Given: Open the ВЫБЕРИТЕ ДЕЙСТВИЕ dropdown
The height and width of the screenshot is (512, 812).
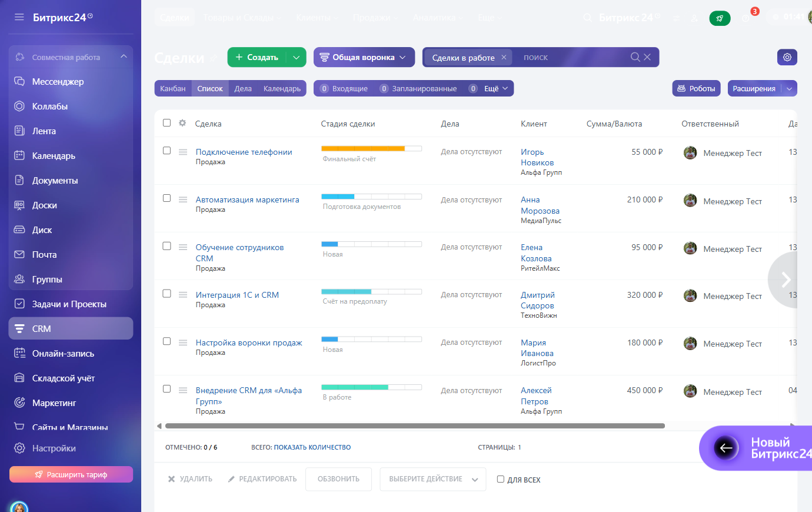Looking at the screenshot, I should 433,479.
